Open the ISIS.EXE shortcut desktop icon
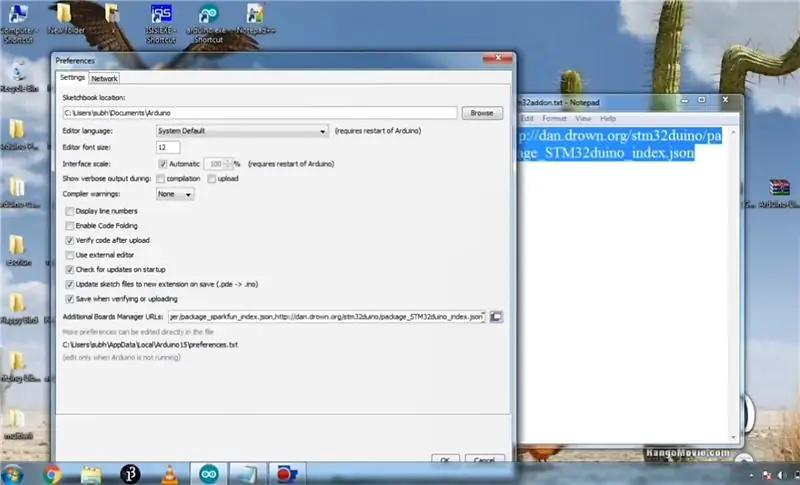Image resolution: width=800 pixels, height=485 pixels. [x=161, y=23]
